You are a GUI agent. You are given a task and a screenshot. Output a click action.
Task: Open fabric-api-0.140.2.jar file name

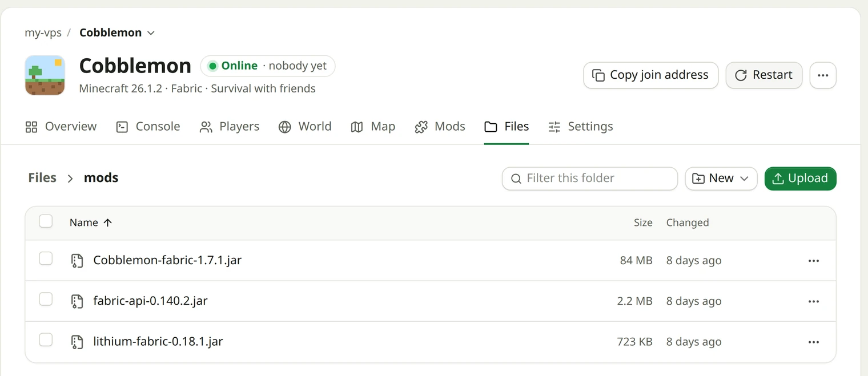coord(150,301)
